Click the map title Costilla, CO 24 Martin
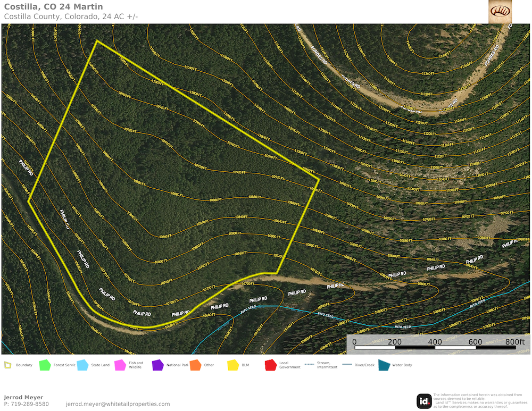 (x=53, y=7)
